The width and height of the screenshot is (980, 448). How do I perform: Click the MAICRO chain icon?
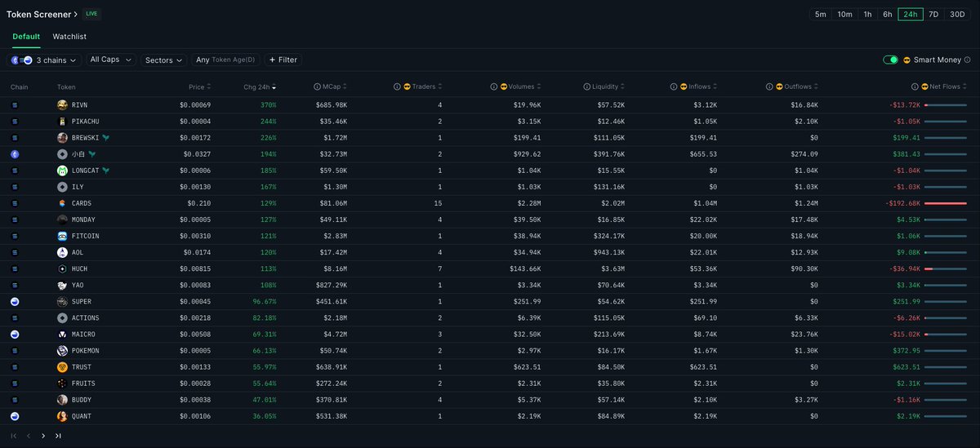coord(15,335)
